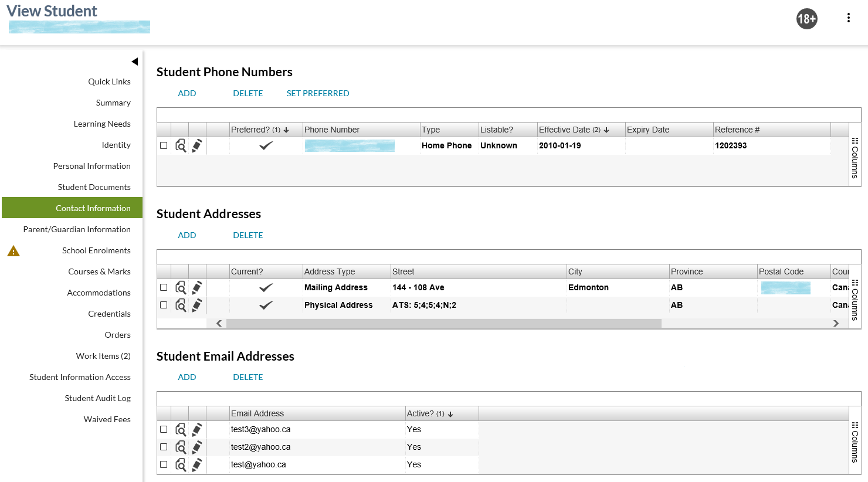Go to Courses & Marks

pos(99,271)
